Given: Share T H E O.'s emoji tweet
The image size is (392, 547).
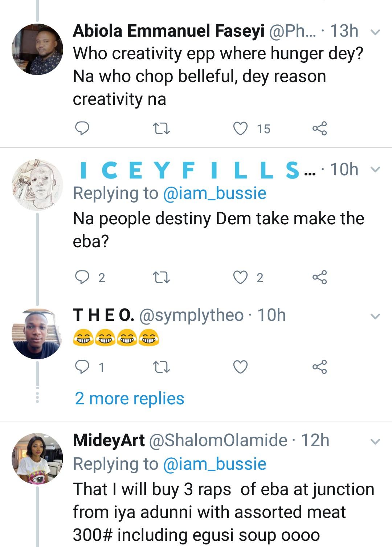Looking at the screenshot, I should pyautogui.click(x=319, y=367).
